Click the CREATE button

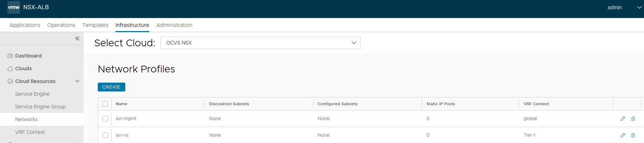pos(112,87)
